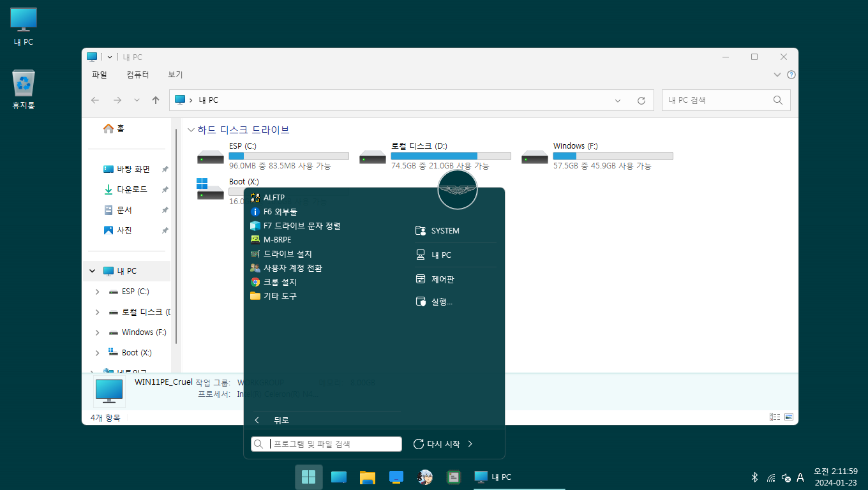Image resolution: width=868 pixels, height=490 pixels.
Task: Open 사진 in the navigation pane
Action: 117,230
